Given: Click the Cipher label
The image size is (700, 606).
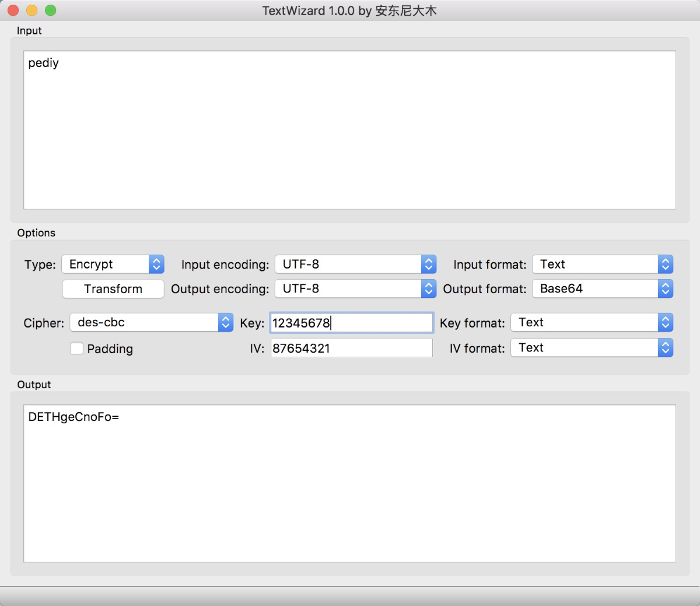Looking at the screenshot, I should pyautogui.click(x=44, y=323).
